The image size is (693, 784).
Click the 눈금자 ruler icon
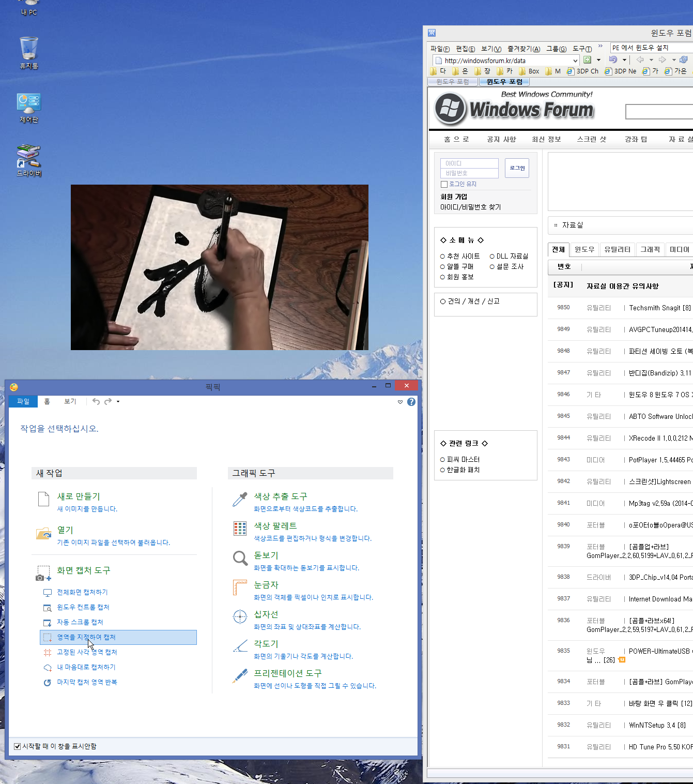point(240,587)
